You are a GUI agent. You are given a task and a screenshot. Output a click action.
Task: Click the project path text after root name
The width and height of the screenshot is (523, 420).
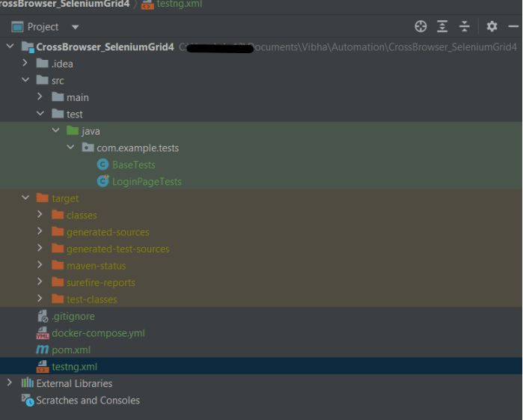tap(348, 47)
